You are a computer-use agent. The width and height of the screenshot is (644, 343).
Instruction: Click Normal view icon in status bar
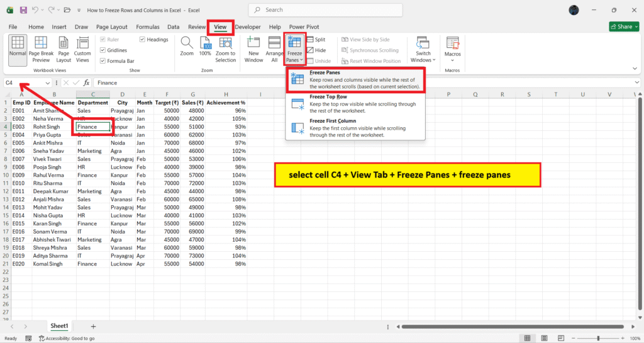click(528, 338)
